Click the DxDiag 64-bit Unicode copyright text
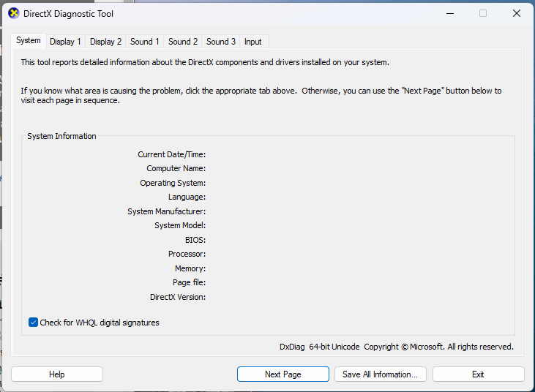 click(x=397, y=347)
